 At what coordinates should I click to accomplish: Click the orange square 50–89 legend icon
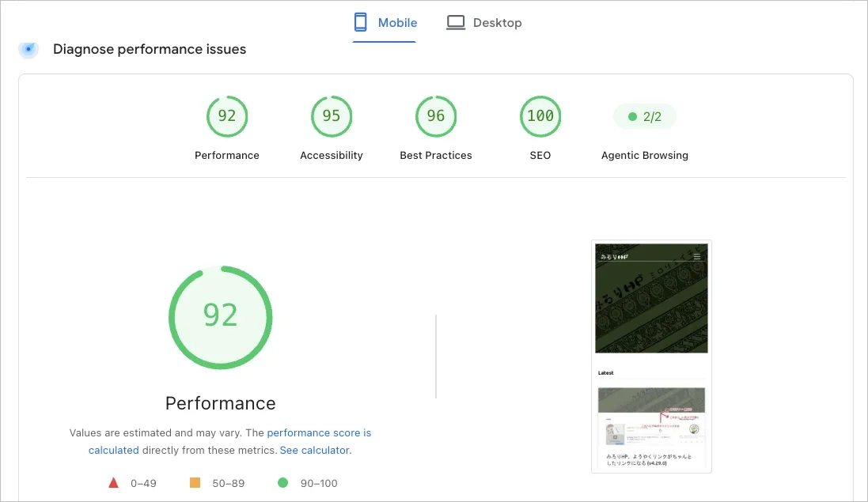tap(195, 483)
